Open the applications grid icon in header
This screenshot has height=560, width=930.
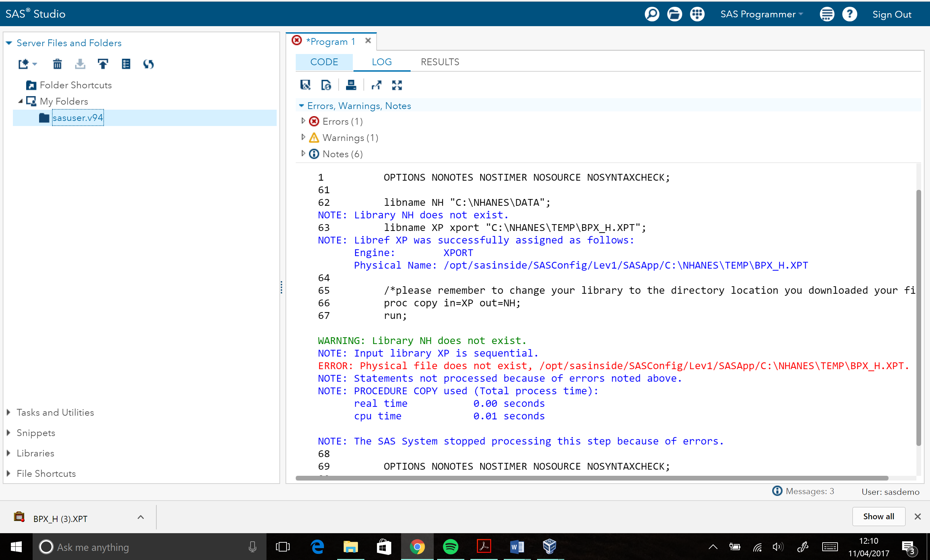(x=697, y=14)
